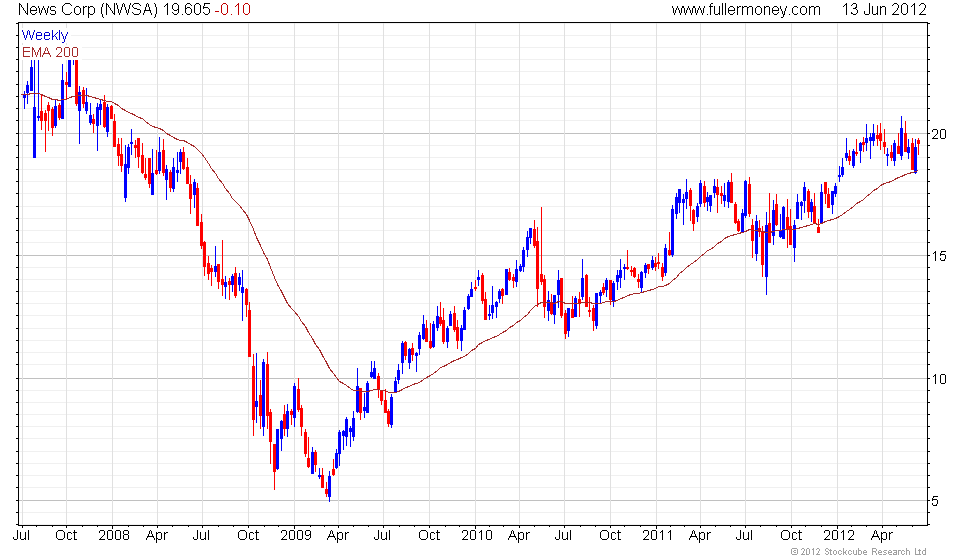980x560 pixels.
Task: Click the '2011' year axis label
Action: coord(658,535)
